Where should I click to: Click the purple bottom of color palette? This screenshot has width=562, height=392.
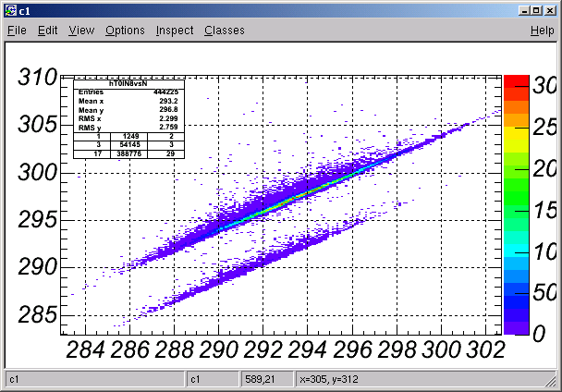tap(517, 328)
